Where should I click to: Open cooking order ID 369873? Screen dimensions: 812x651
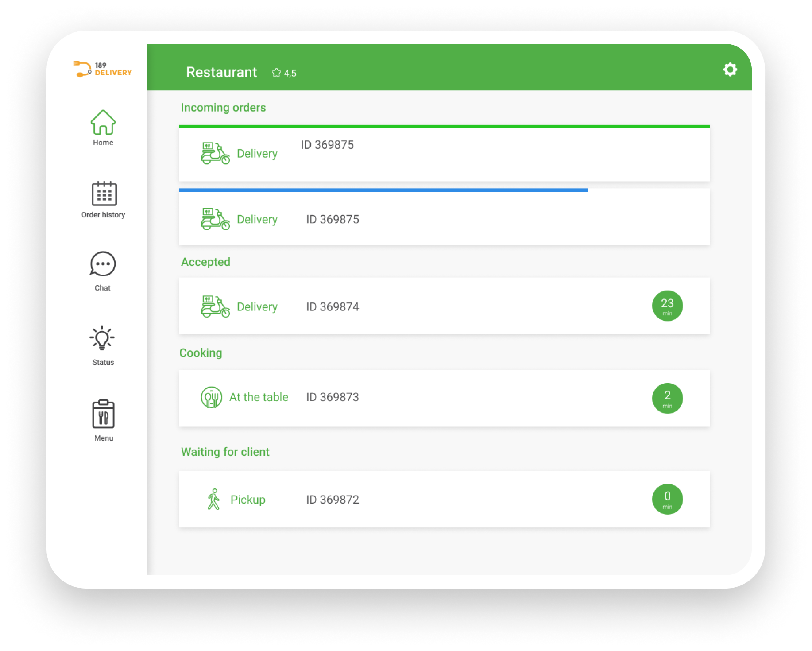[x=444, y=398]
